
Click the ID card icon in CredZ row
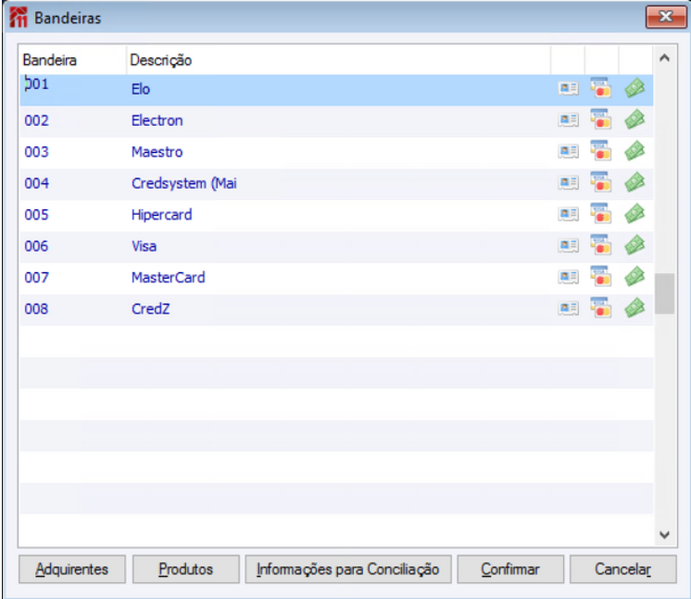pyautogui.click(x=568, y=308)
